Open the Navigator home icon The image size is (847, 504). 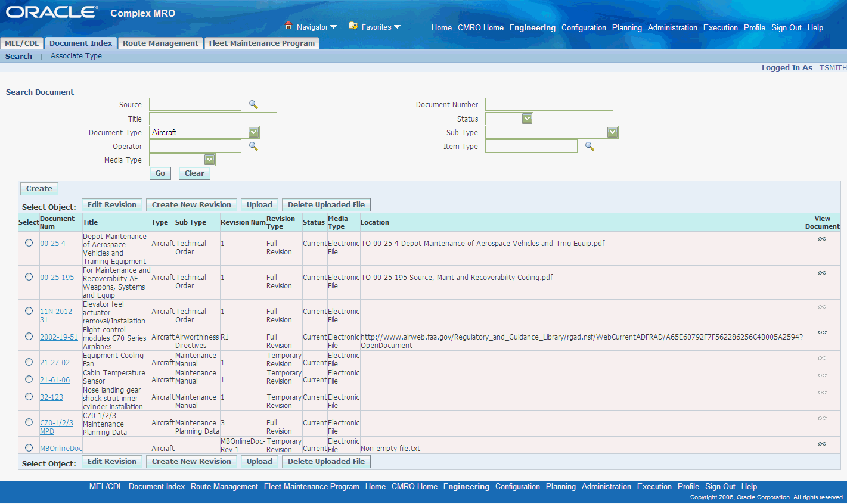288,26
